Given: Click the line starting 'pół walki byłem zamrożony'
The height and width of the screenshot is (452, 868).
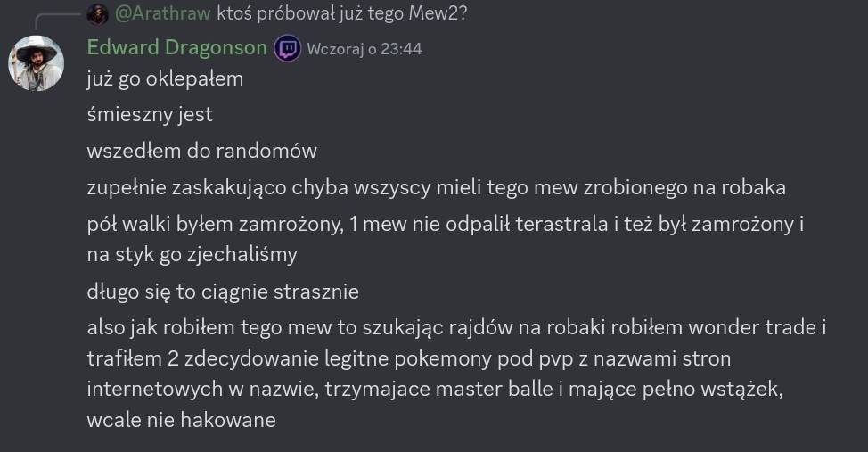Looking at the screenshot, I should click(446, 224).
